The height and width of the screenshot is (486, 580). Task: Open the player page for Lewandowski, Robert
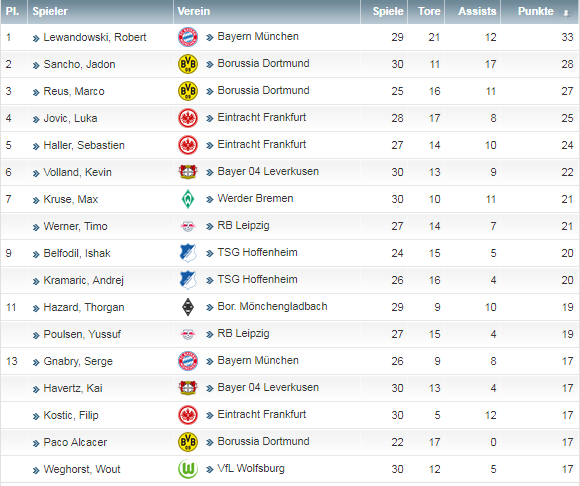tap(95, 37)
